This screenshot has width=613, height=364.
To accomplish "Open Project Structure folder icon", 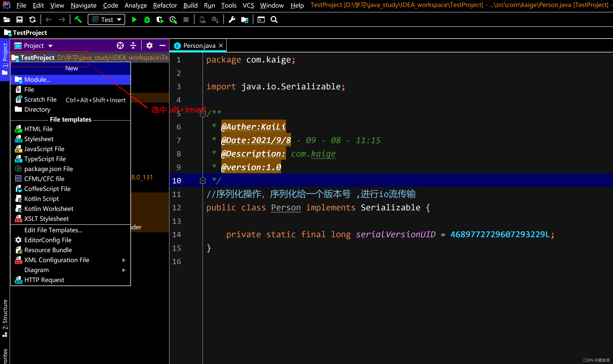I will pyautogui.click(x=245, y=20).
